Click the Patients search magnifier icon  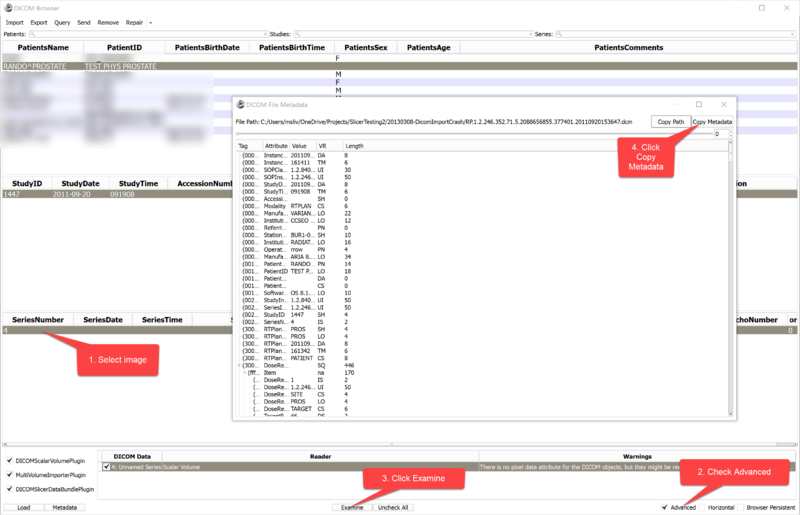(x=32, y=34)
